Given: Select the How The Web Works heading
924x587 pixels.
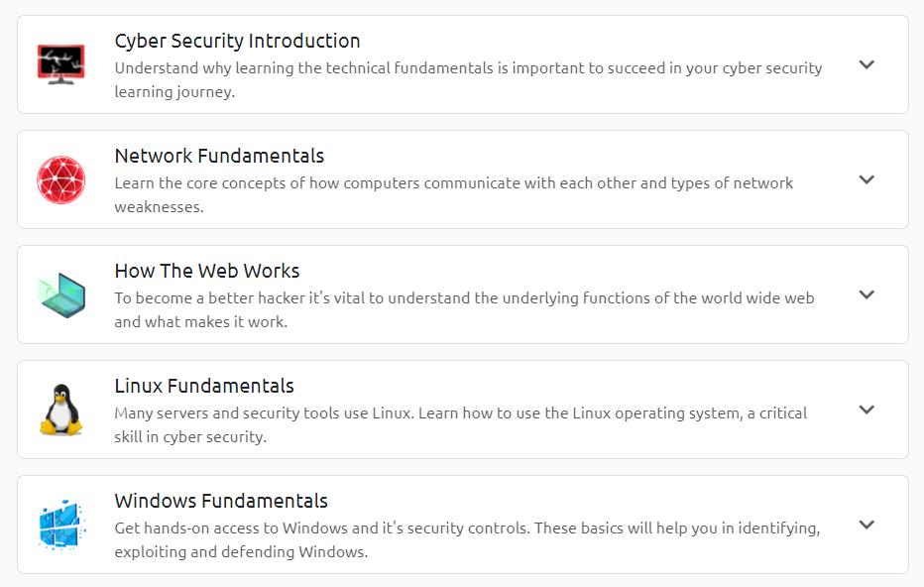Looking at the screenshot, I should [x=206, y=272].
